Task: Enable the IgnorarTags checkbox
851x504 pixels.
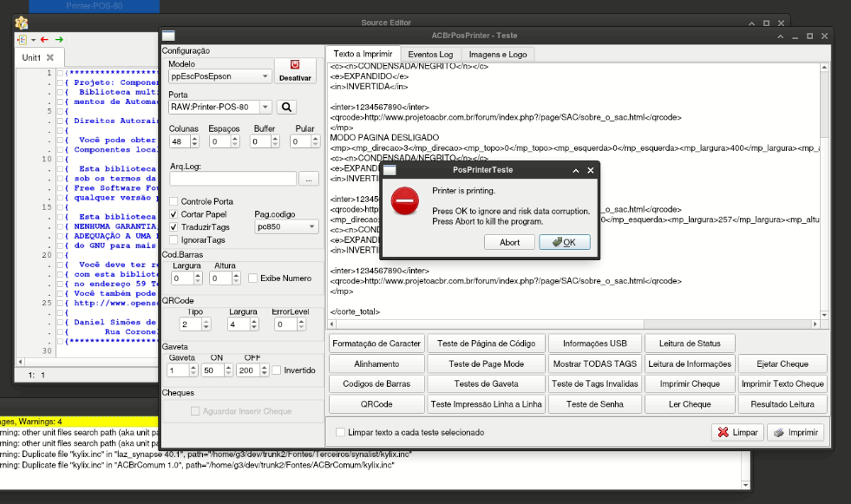Action: pos(173,239)
